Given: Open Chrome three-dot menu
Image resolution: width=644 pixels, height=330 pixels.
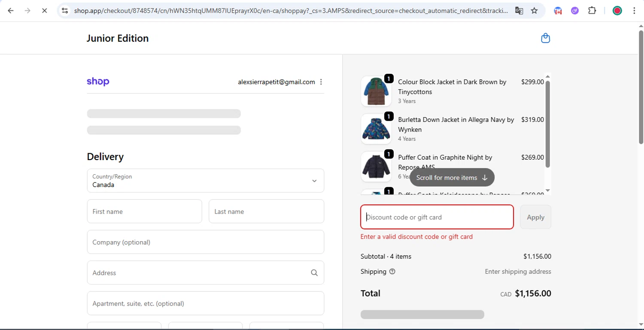Looking at the screenshot, I should coord(634,11).
